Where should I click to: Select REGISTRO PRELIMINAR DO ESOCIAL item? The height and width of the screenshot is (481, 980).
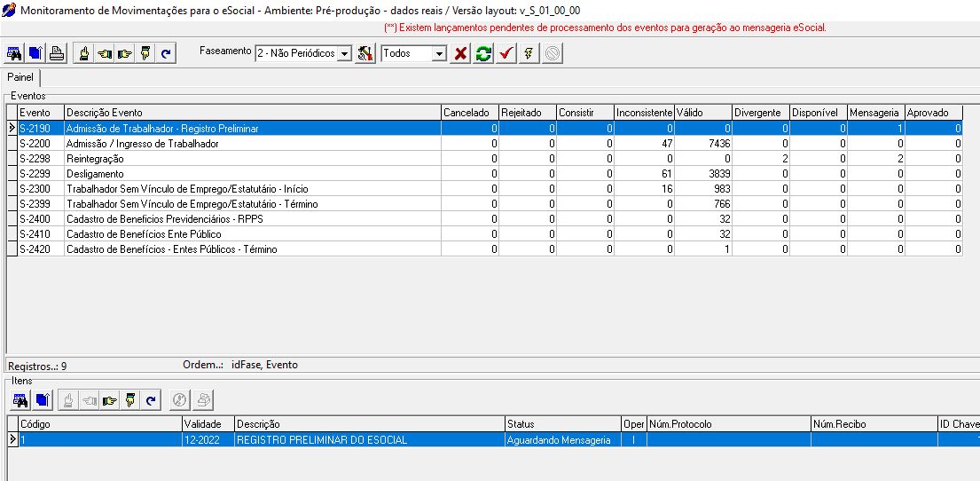(369, 439)
